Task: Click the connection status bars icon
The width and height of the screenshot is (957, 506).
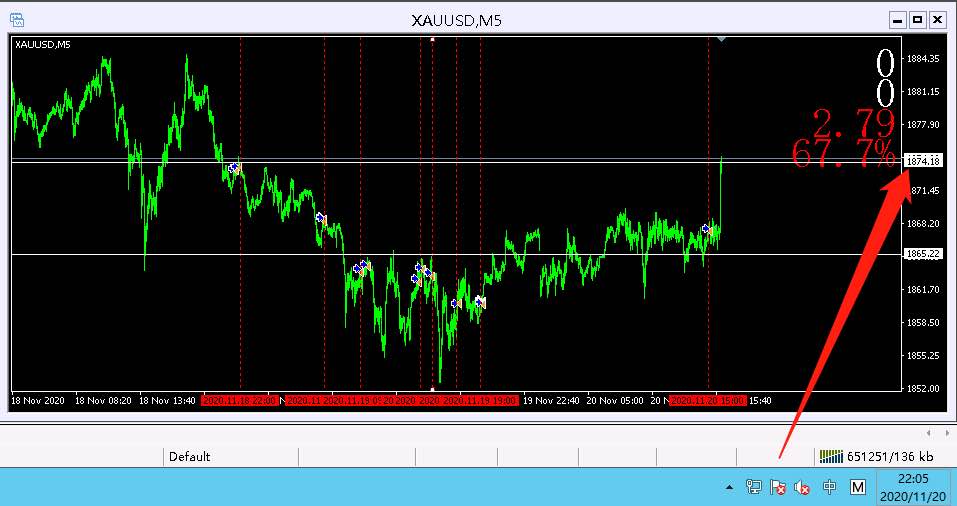Action: tap(831, 456)
